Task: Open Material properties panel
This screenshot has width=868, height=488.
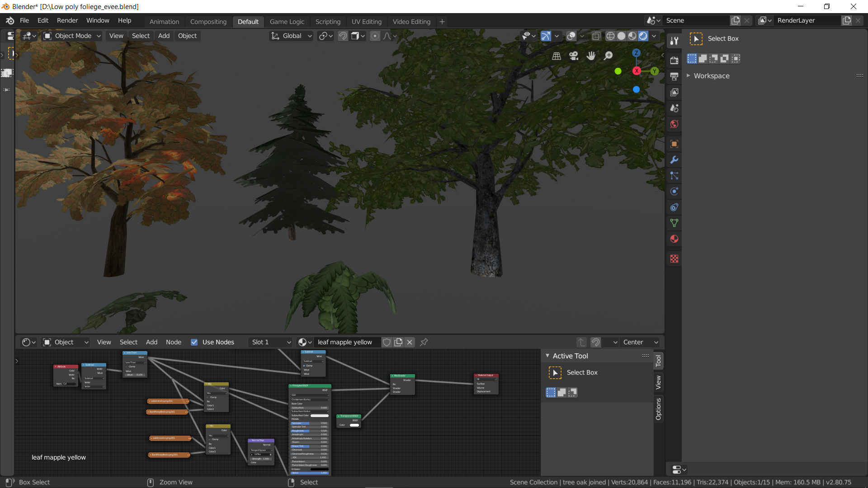Action: (674, 239)
